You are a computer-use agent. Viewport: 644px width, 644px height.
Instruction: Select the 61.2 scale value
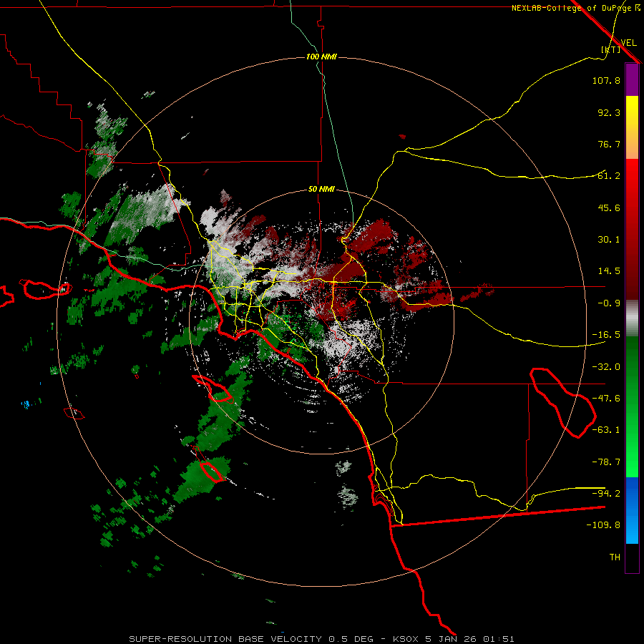click(x=609, y=176)
